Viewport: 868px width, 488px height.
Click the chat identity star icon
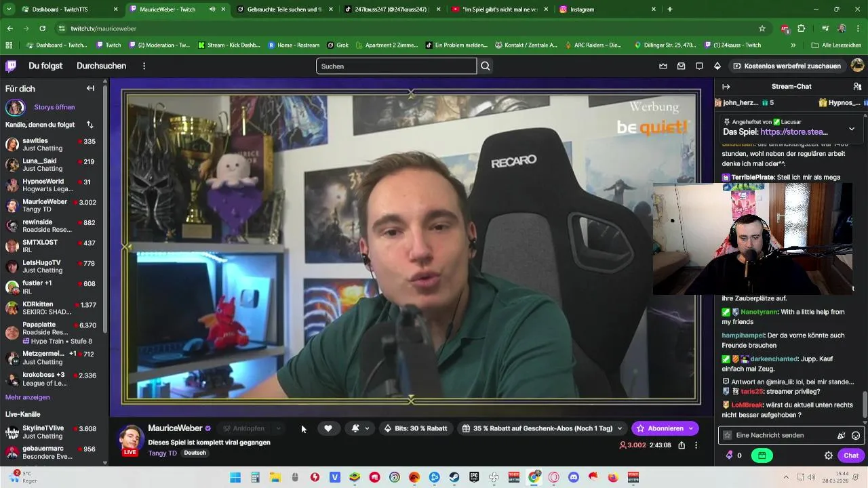[728, 435]
